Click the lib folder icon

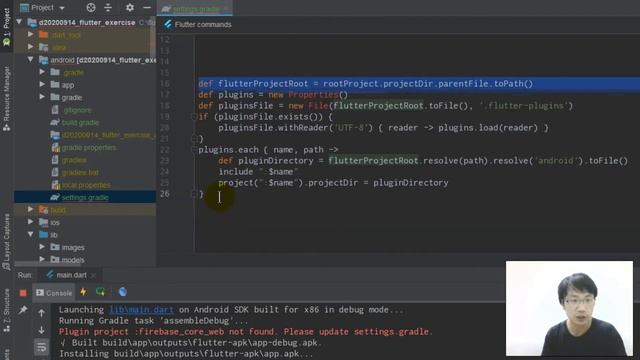point(44,235)
